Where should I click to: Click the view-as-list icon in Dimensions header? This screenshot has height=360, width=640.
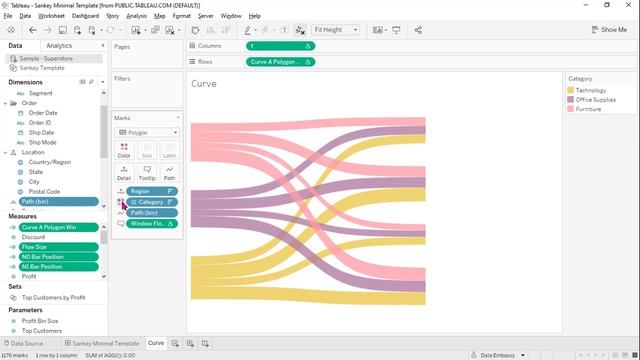(82, 82)
